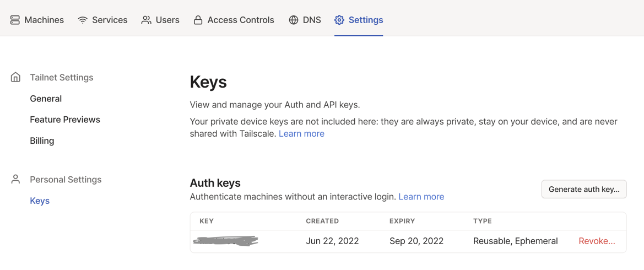Open Feature Previews settings page
The height and width of the screenshot is (270, 644).
click(x=65, y=120)
